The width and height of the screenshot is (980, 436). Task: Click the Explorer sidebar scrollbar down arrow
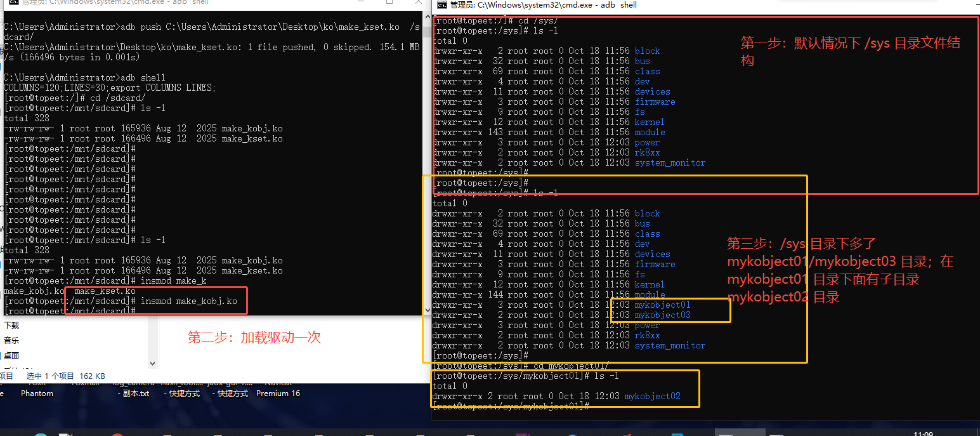pyautogui.click(x=152, y=364)
